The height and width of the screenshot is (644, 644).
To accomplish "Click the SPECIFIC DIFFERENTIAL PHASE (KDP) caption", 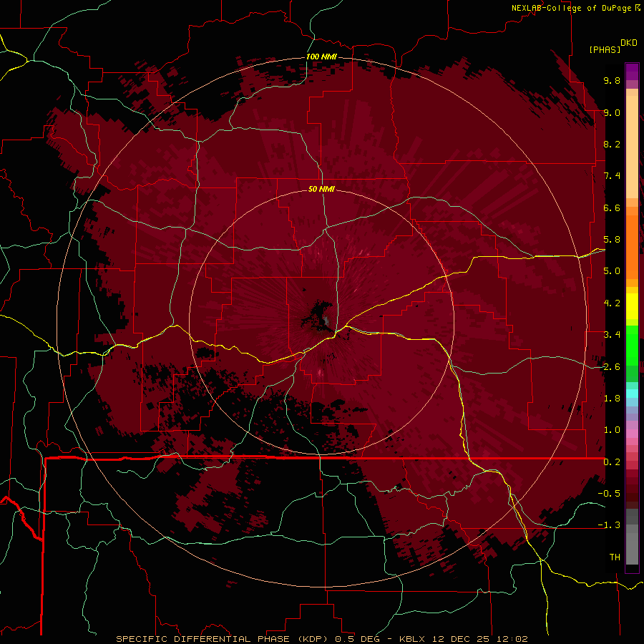I will 223,639.
